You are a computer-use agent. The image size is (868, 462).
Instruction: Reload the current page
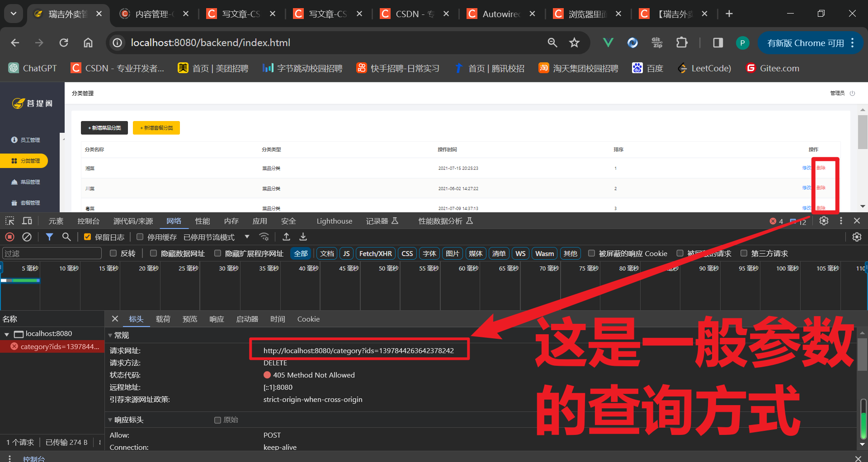tap(64, 43)
